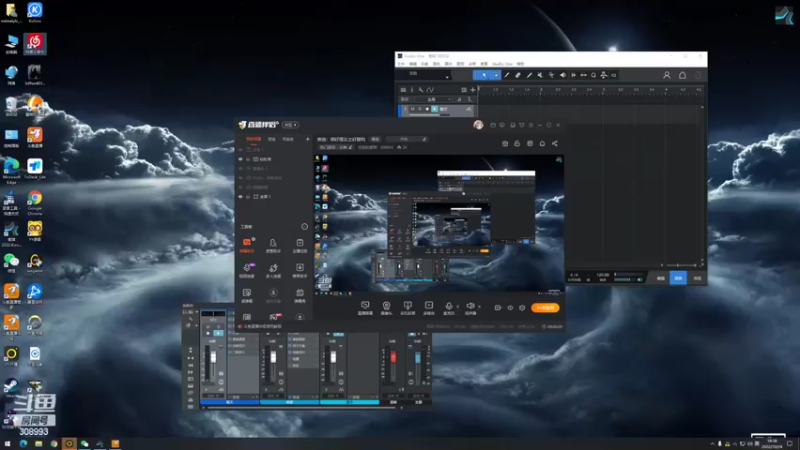Click the speaker icon below streaming preview

pyautogui.click(x=470, y=307)
